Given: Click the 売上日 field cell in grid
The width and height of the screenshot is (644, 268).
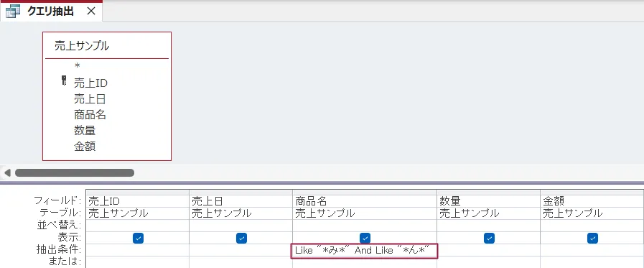Looking at the screenshot, I should (241, 201).
